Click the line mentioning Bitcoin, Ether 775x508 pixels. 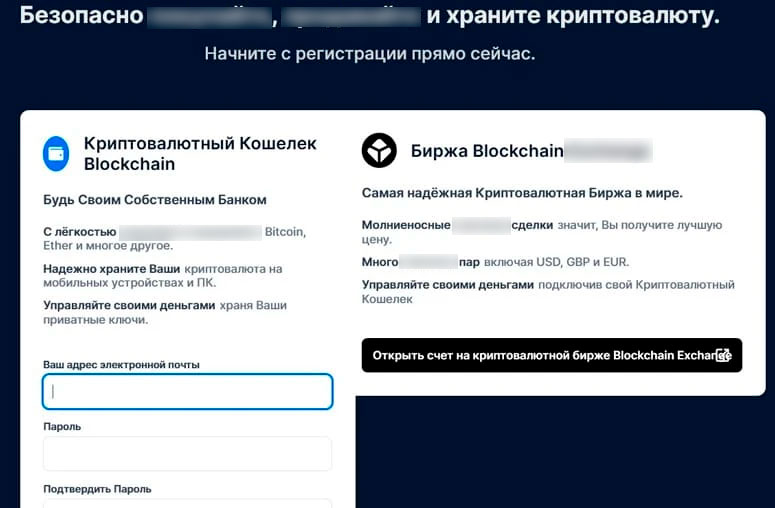174,238
